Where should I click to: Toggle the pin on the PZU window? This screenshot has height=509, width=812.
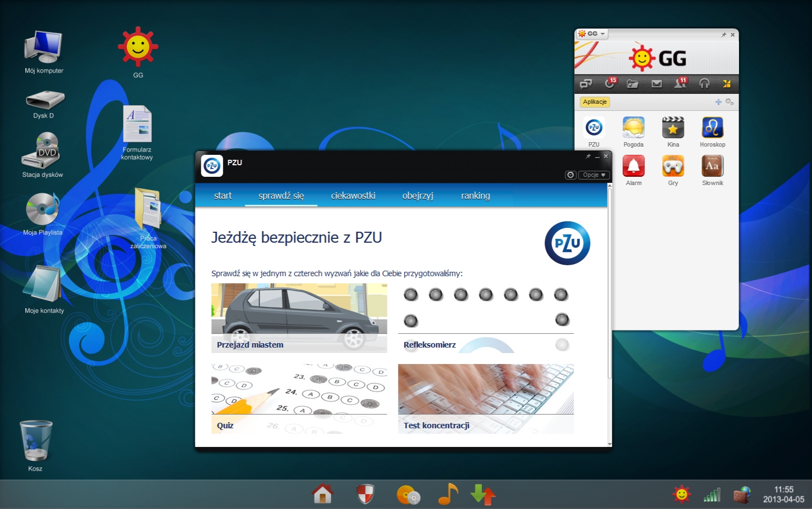(x=588, y=156)
